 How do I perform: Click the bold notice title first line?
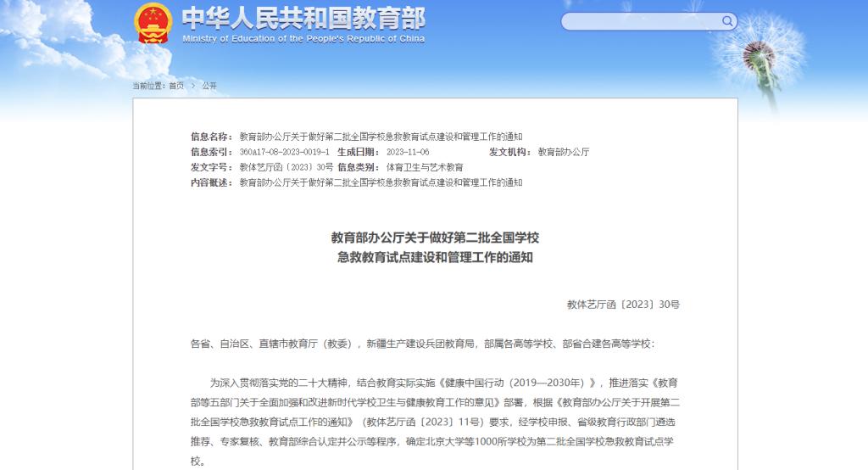(x=435, y=238)
